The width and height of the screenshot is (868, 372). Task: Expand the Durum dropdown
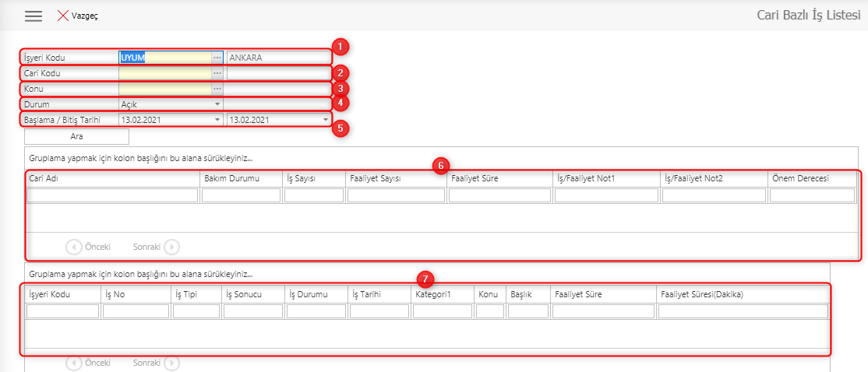(217, 104)
